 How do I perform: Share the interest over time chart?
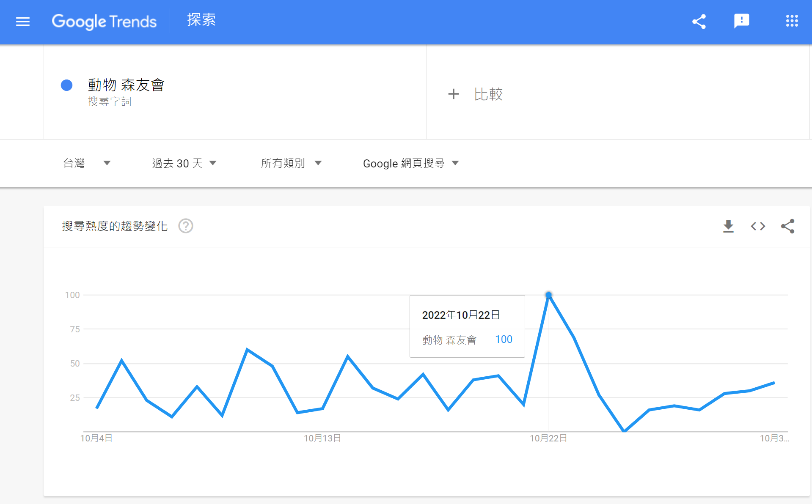(x=787, y=226)
